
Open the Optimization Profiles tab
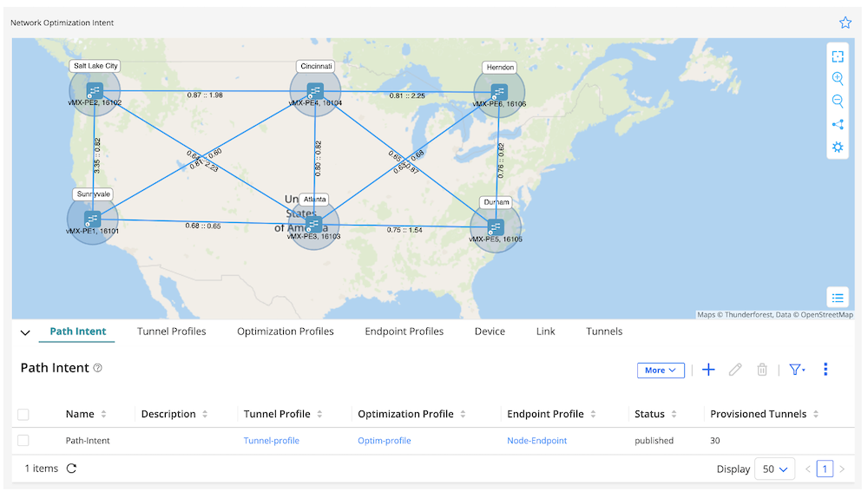[285, 331]
